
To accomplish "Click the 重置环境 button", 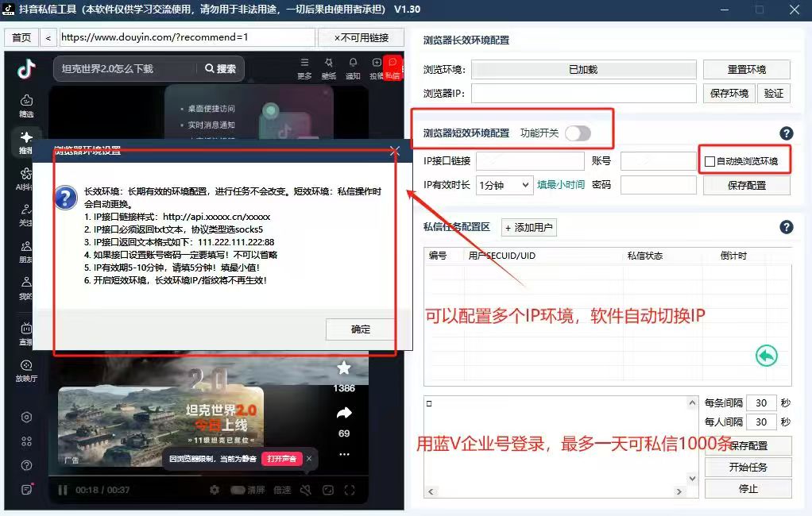I will point(746,69).
